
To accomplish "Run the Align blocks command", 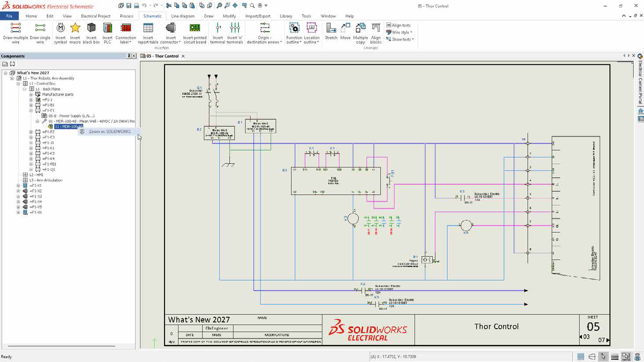I will 376,33.
